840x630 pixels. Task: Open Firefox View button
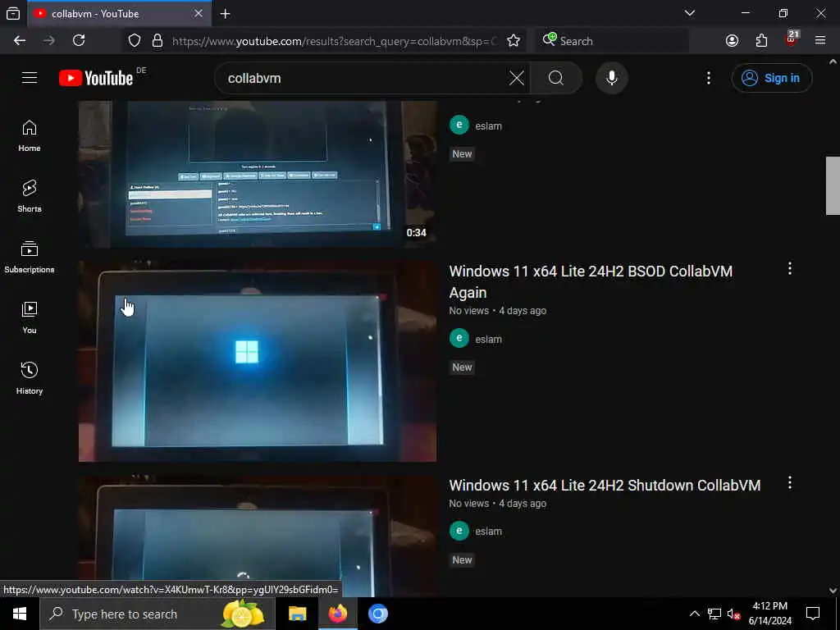coord(13,13)
